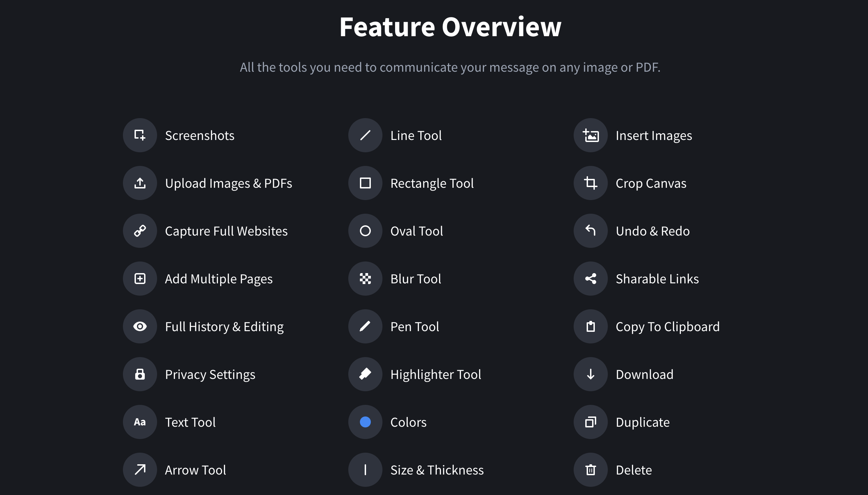Click the chain-link Capture Full Websites icon

(140, 231)
